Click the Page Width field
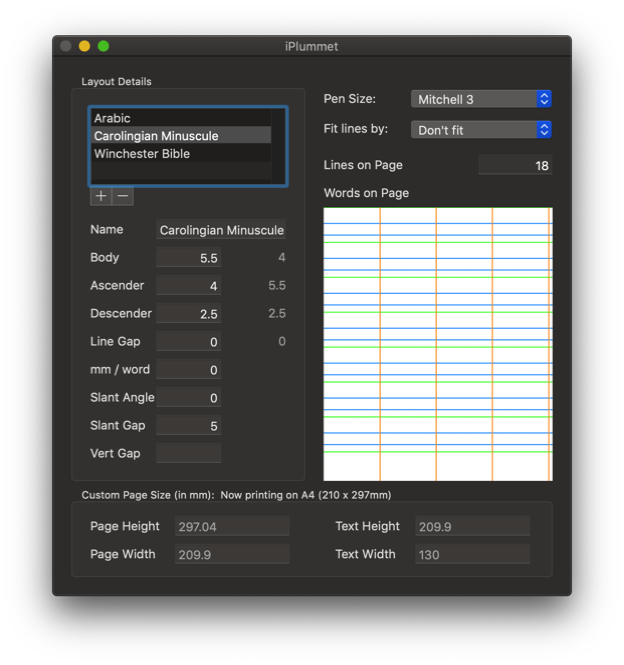This screenshot has width=624, height=665. [232, 554]
